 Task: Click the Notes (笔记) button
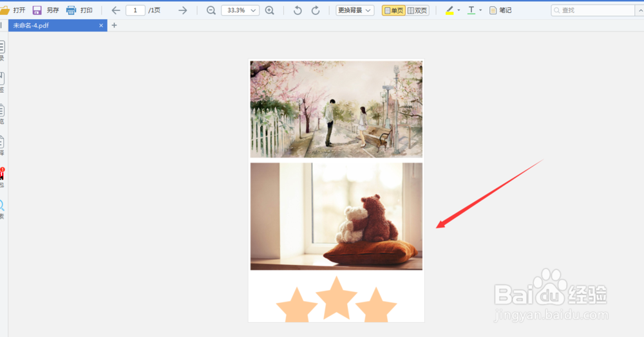500,10
